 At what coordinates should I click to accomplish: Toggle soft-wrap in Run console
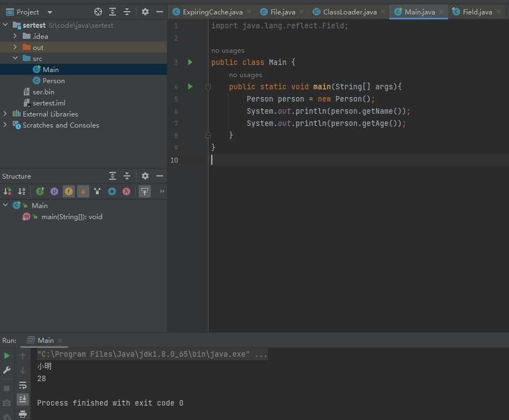(x=23, y=385)
